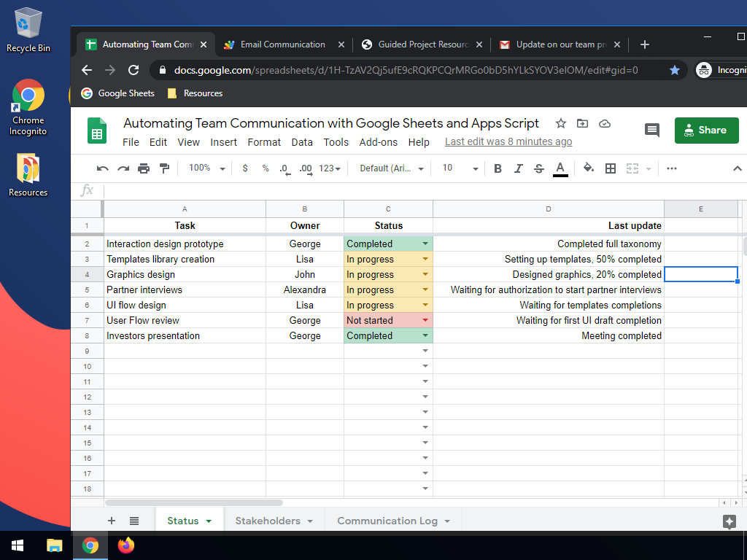The width and height of the screenshot is (747, 560).
Task: Click the Undo icon in toolbar
Action: 103,168
